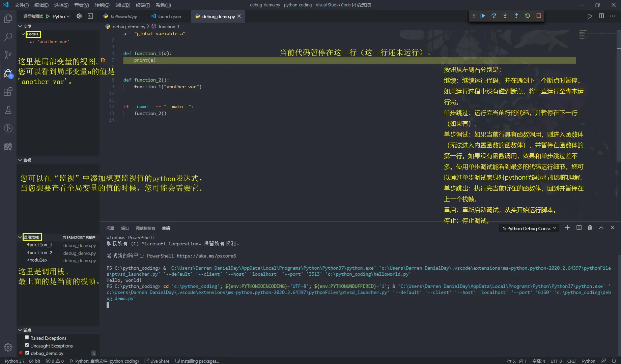Create a new terminal with plus icon
The height and width of the screenshot is (364, 621).
click(567, 228)
